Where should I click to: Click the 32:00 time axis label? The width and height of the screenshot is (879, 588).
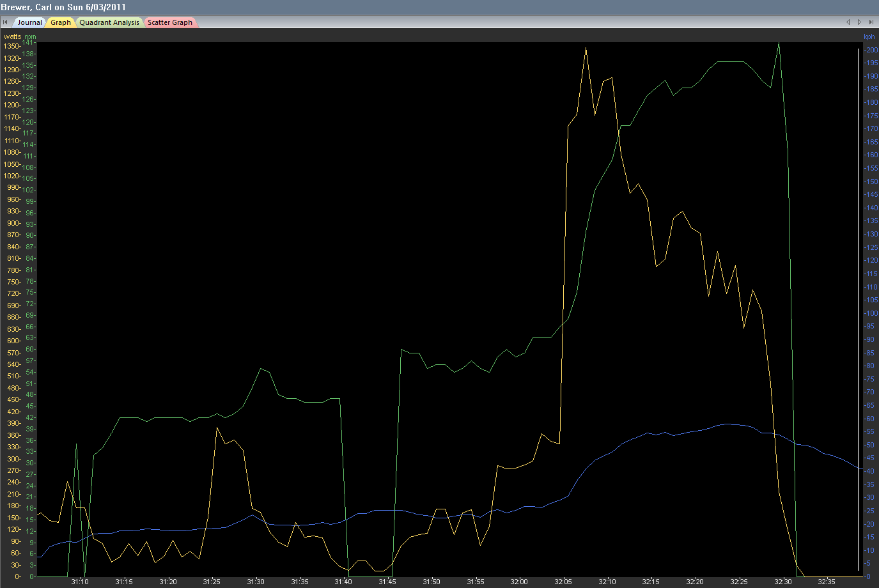coord(519,582)
